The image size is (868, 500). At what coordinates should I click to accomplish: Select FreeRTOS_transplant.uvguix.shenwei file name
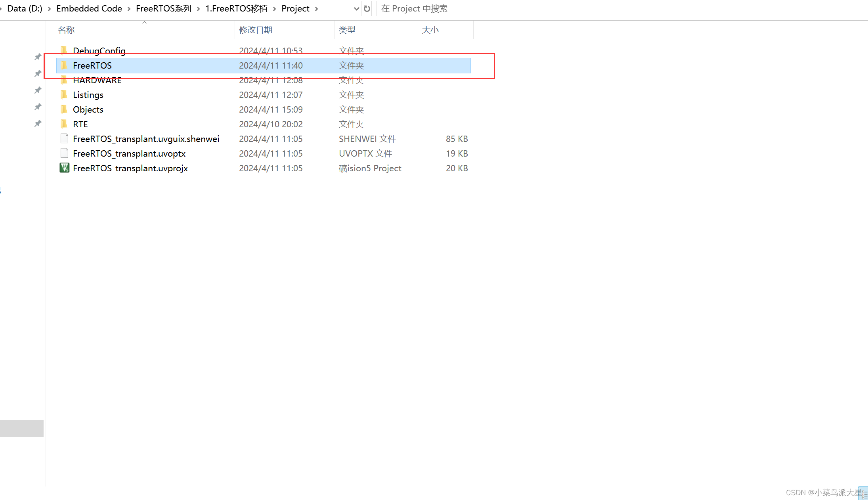146,139
